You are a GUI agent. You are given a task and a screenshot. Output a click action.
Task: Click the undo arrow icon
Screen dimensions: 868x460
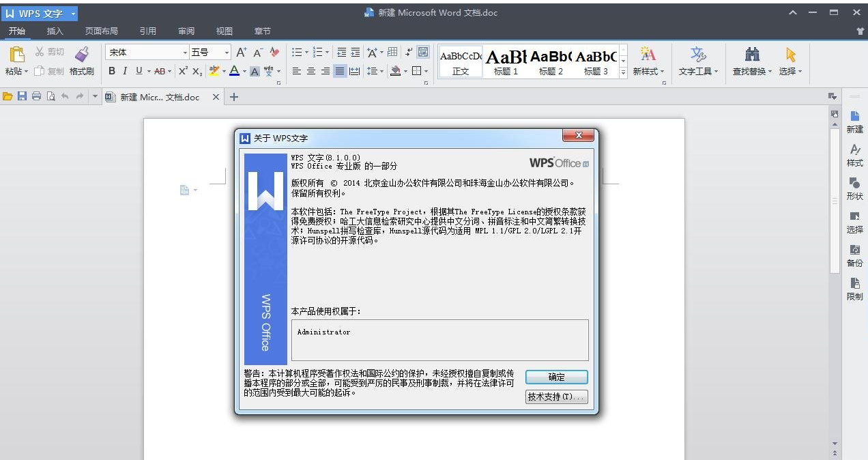[x=65, y=96]
